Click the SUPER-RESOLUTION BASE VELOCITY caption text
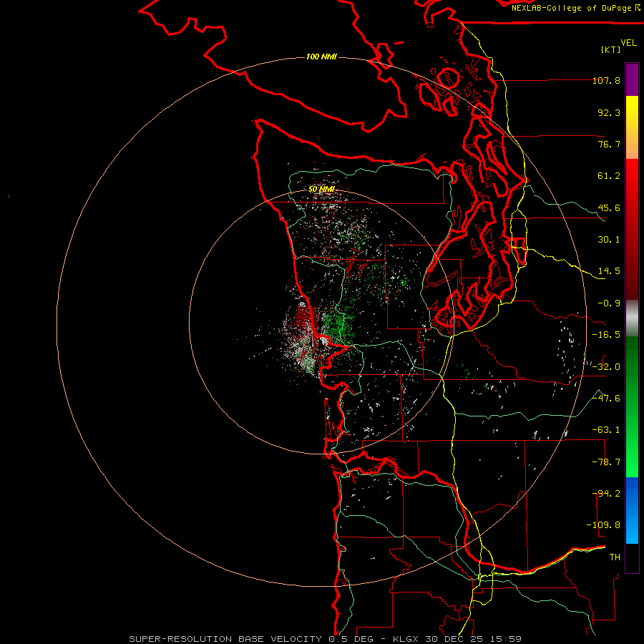This screenshot has width=644, height=644. [x=225, y=639]
